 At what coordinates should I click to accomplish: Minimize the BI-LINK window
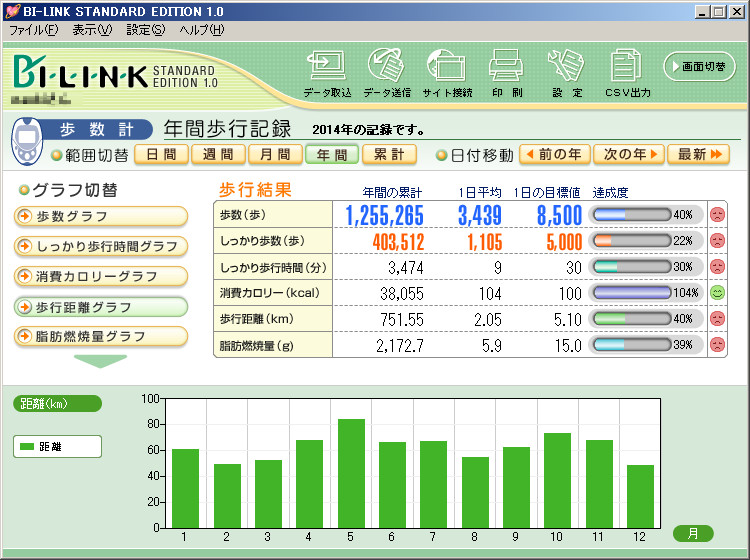[x=702, y=12]
